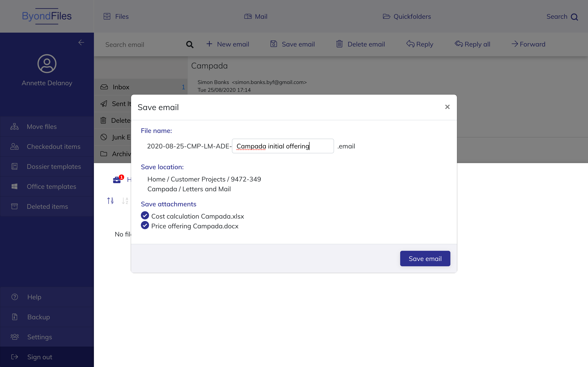
Task: Open Move files in the sidebar
Action: point(42,126)
